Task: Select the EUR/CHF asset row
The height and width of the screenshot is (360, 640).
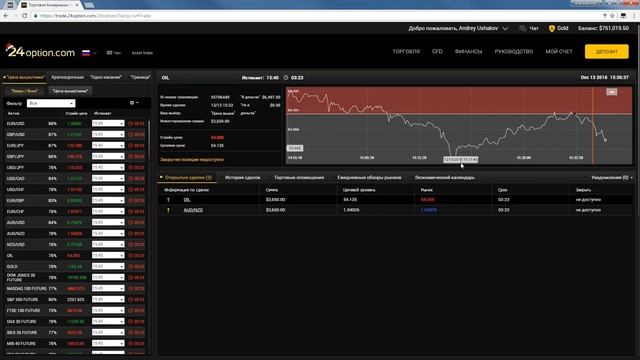Action: point(76,211)
